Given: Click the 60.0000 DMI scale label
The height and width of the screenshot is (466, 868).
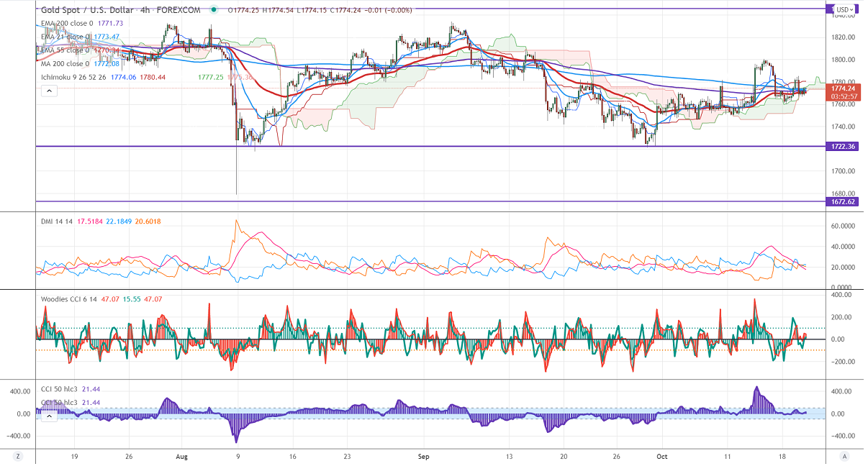Looking at the screenshot, I should pos(844,226).
